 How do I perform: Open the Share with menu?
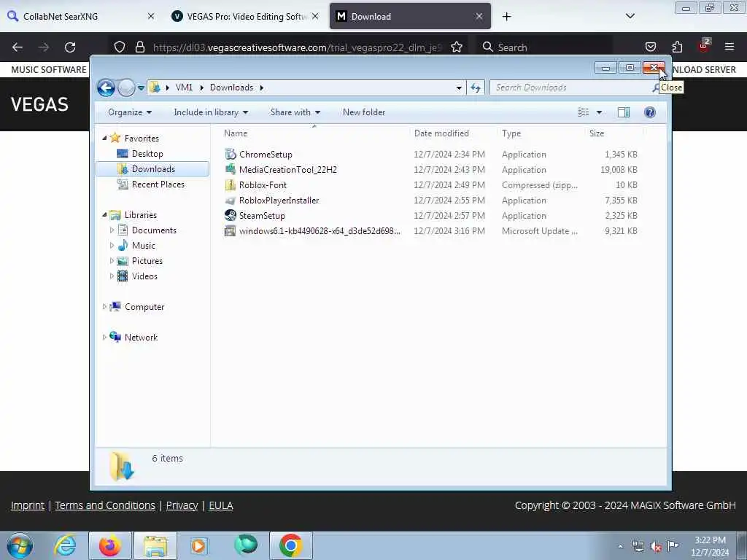point(295,112)
